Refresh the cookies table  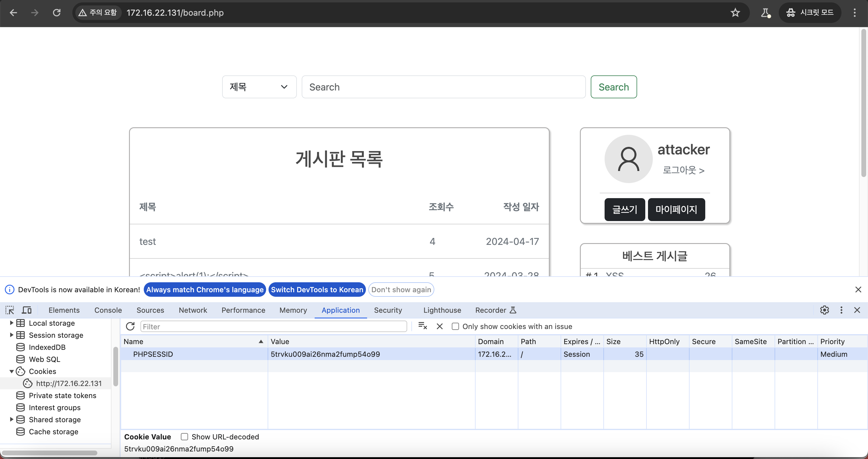(130, 326)
